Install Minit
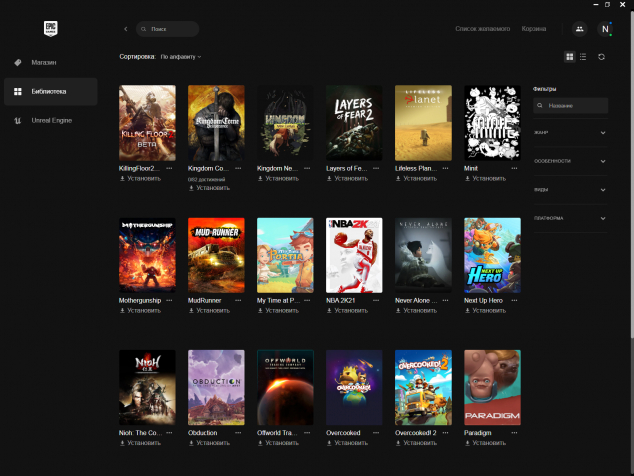This screenshot has width=634, height=476. [485, 178]
